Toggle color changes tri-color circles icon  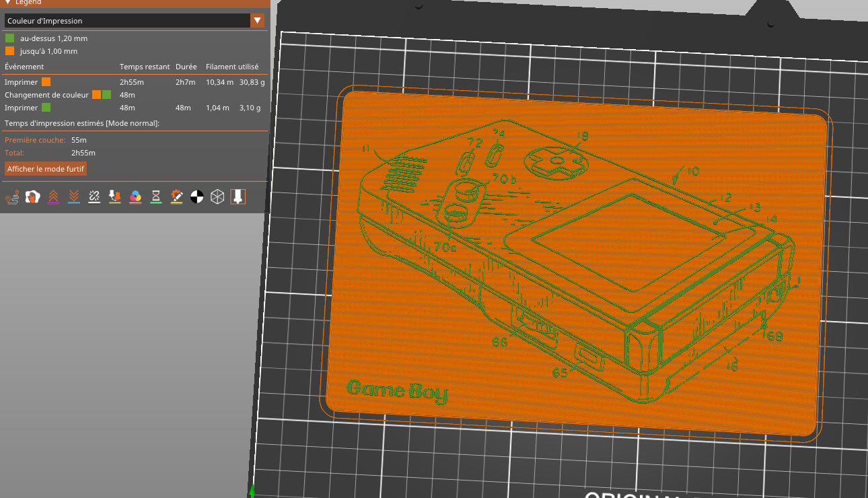tap(135, 197)
